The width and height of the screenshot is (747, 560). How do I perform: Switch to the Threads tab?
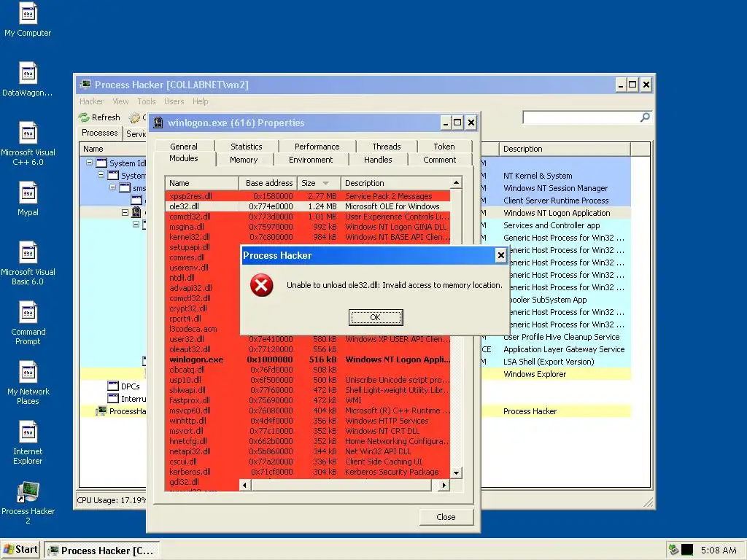coord(387,146)
